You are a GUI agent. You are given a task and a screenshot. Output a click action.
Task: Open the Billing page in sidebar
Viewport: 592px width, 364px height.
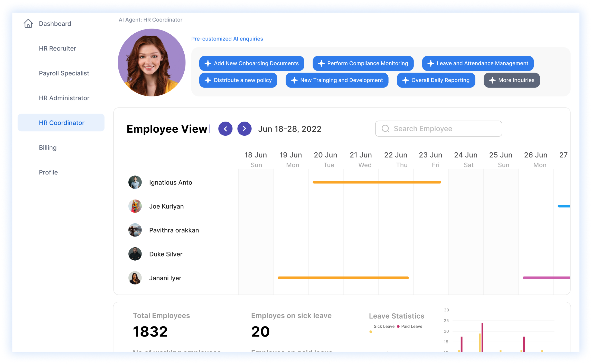coord(48,148)
